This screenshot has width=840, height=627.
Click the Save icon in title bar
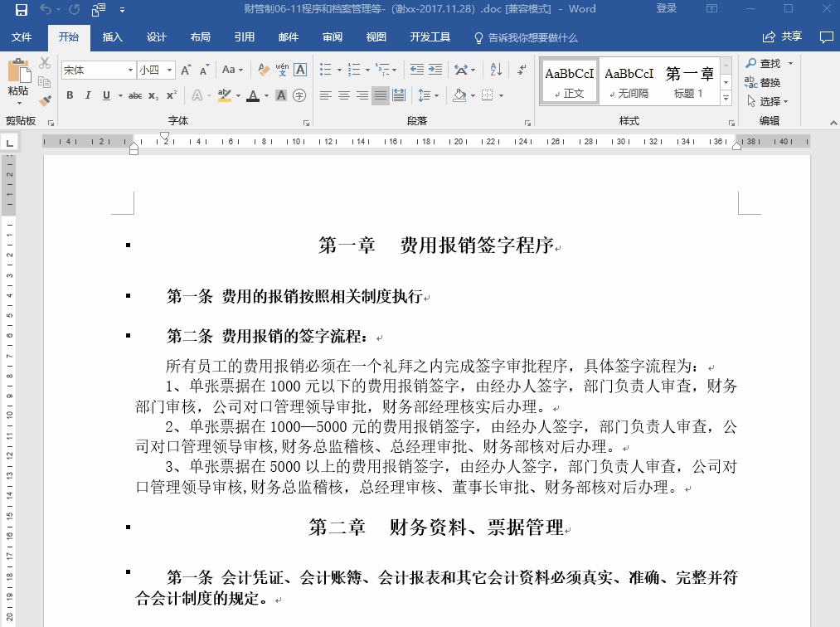(22, 10)
